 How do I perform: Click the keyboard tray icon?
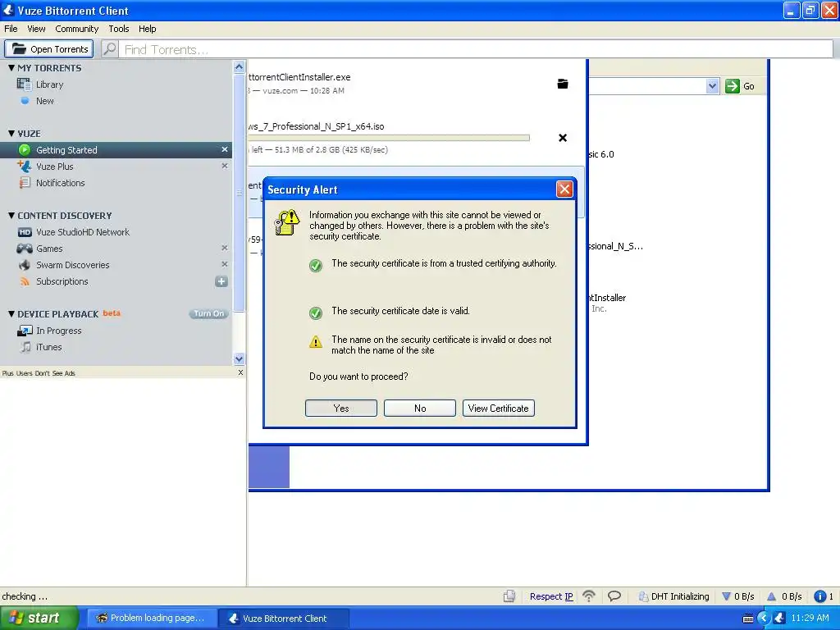(748, 619)
